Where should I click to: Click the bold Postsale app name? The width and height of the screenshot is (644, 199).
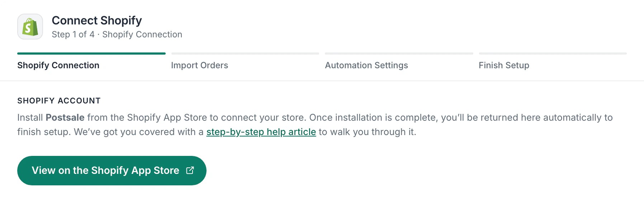coord(65,117)
